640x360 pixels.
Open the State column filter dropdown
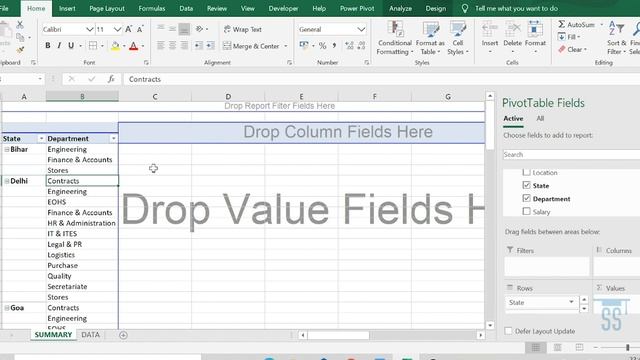click(41, 139)
